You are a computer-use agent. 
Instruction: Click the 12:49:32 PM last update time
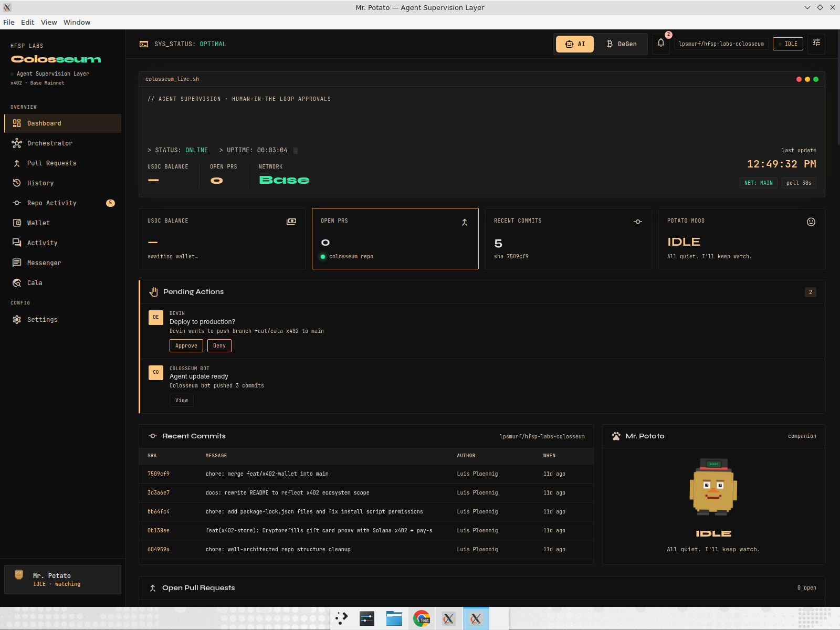tap(782, 164)
